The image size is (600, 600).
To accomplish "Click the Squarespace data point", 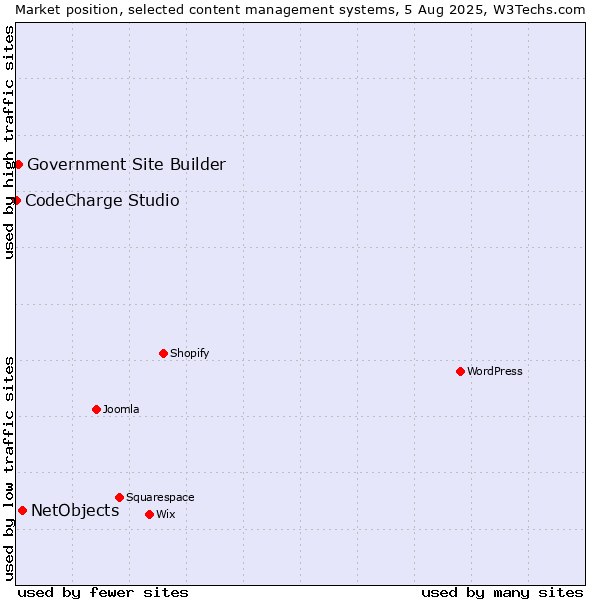I will point(119,497).
